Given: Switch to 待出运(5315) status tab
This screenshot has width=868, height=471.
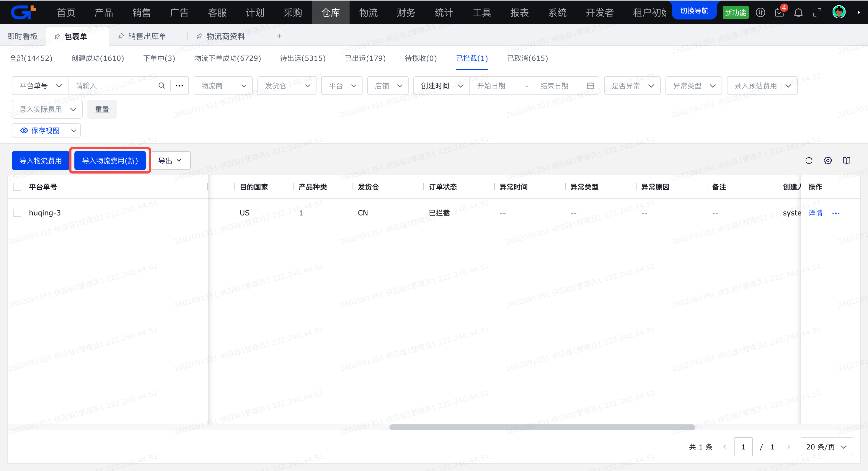Looking at the screenshot, I should (x=303, y=58).
